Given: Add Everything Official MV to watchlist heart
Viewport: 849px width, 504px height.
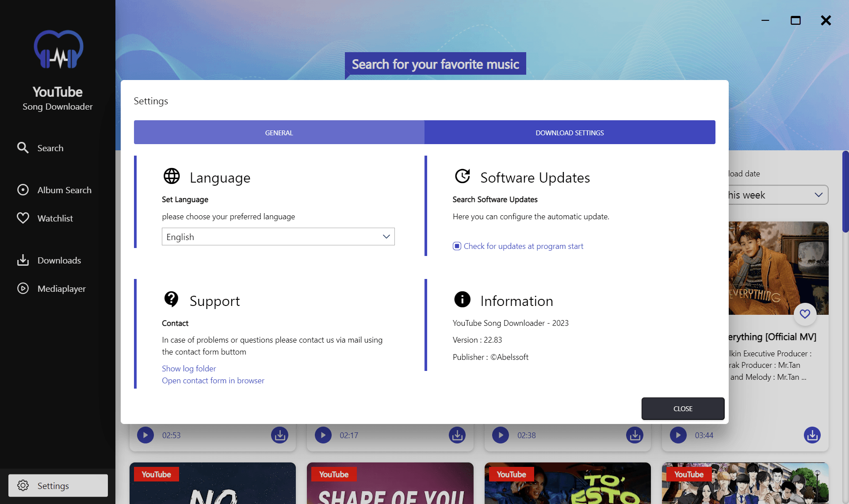Looking at the screenshot, I should click(x=805, y=314).
